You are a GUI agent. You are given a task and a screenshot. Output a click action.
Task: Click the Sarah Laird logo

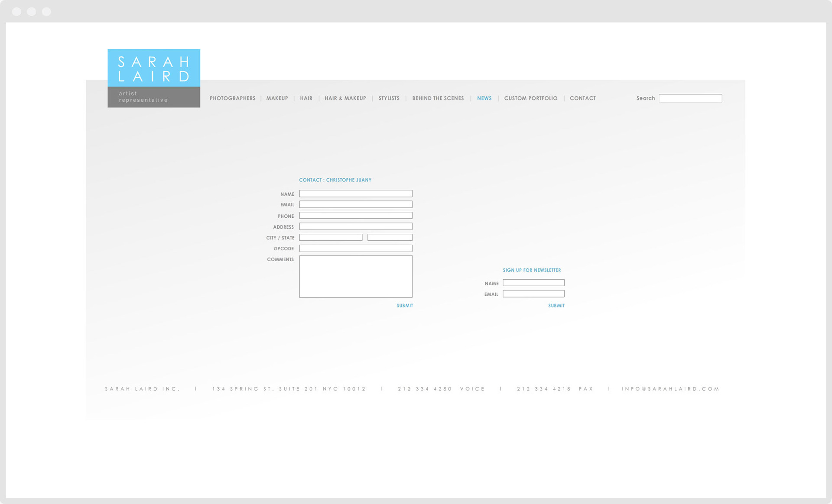tap(154, 78)
